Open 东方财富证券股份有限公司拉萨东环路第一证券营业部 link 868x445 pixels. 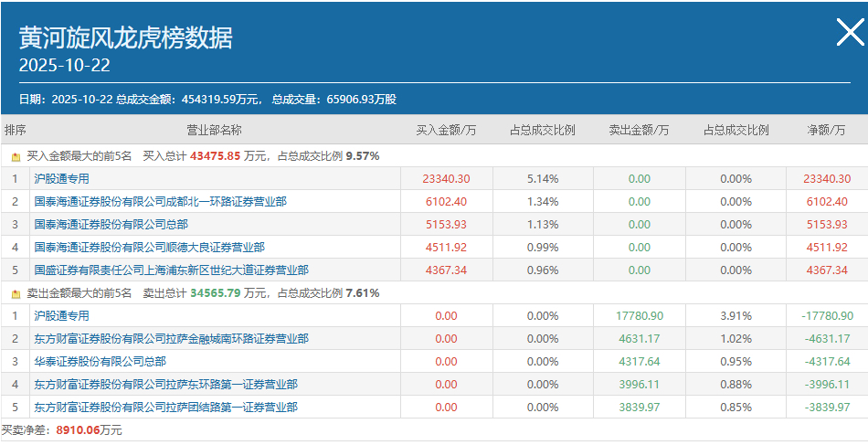[166, 384]
